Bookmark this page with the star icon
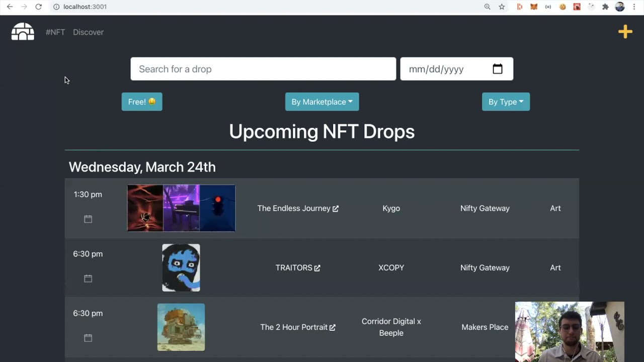 click(502, 7)
